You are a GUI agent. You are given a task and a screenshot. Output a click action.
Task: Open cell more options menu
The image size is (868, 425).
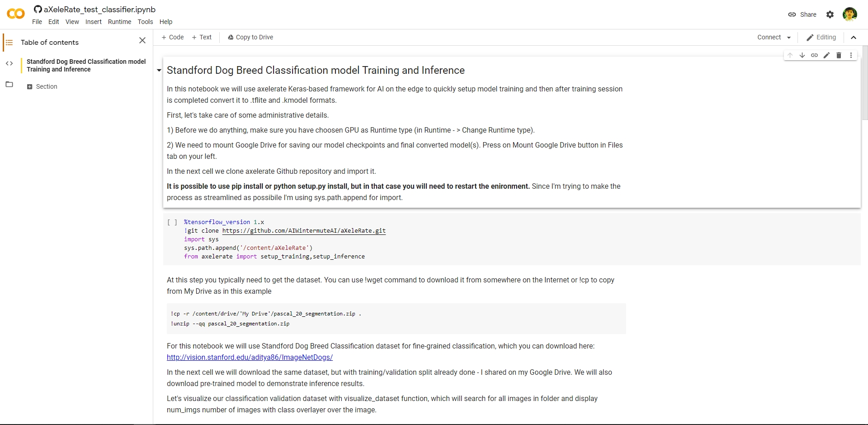pos(851,55)
